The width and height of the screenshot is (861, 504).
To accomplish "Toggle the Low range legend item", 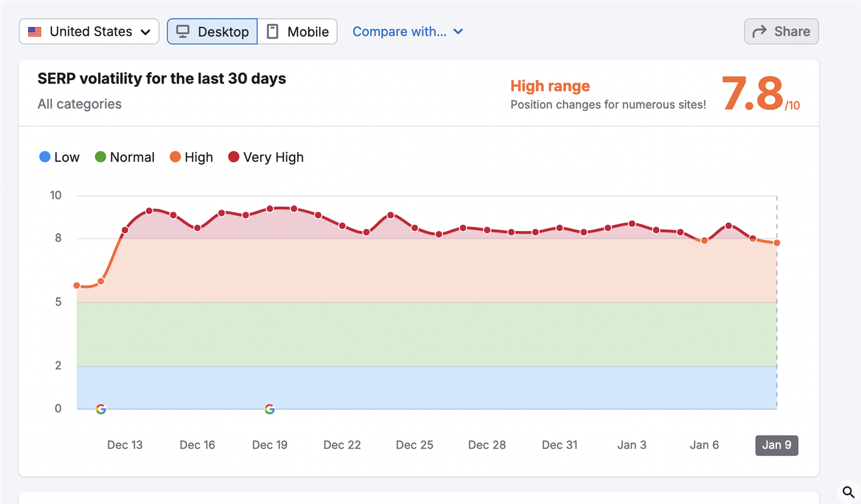I will point(59,158).
